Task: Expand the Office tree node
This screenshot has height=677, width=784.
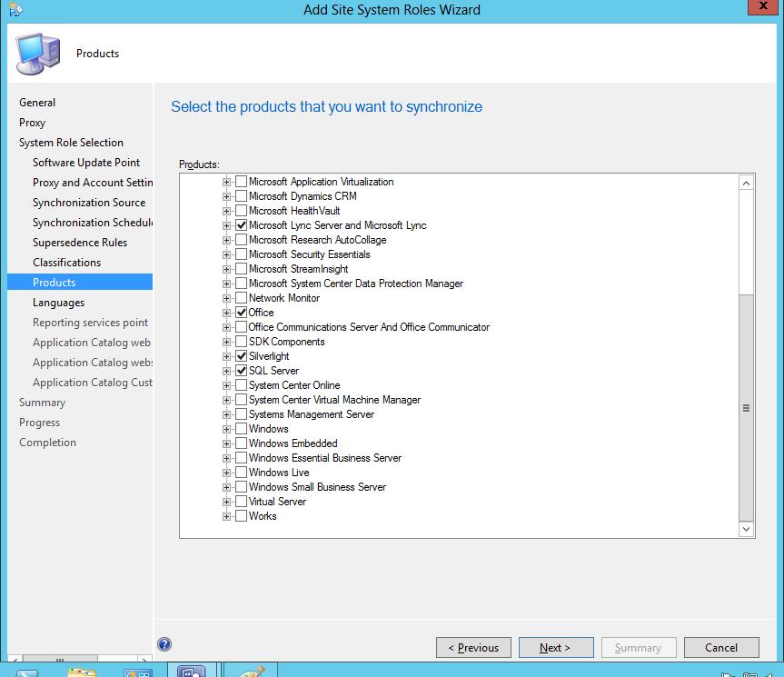Action: (226, 313)
